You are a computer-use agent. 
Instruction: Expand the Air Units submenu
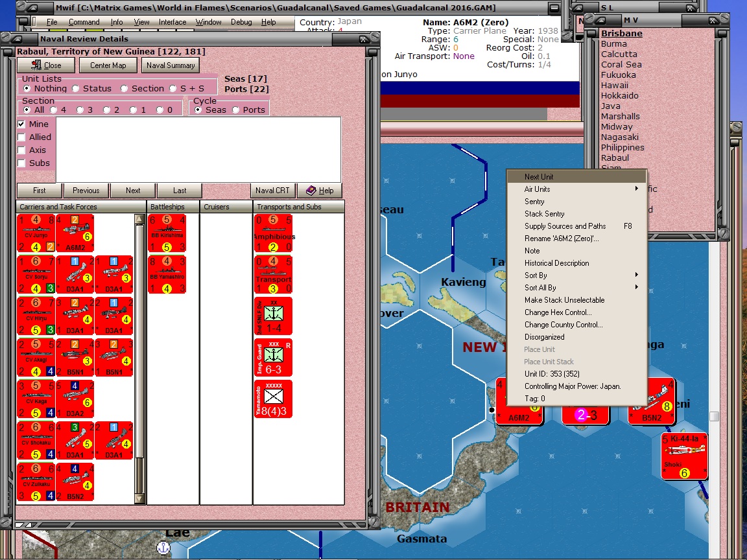536,189
